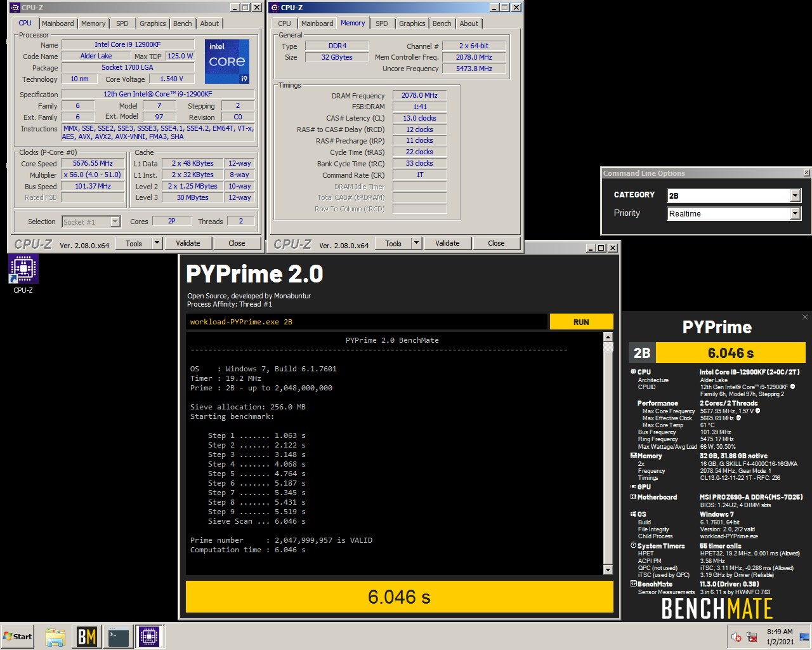Click the Multiplier value x 56.0
This screenshot has height=650, width=812.
point(93,175)
